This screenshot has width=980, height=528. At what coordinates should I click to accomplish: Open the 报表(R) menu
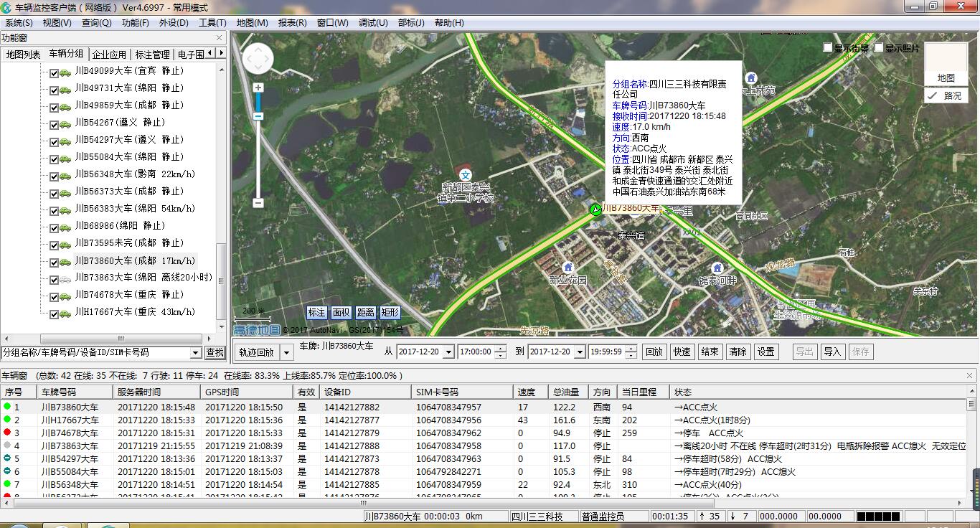point(292,23)
